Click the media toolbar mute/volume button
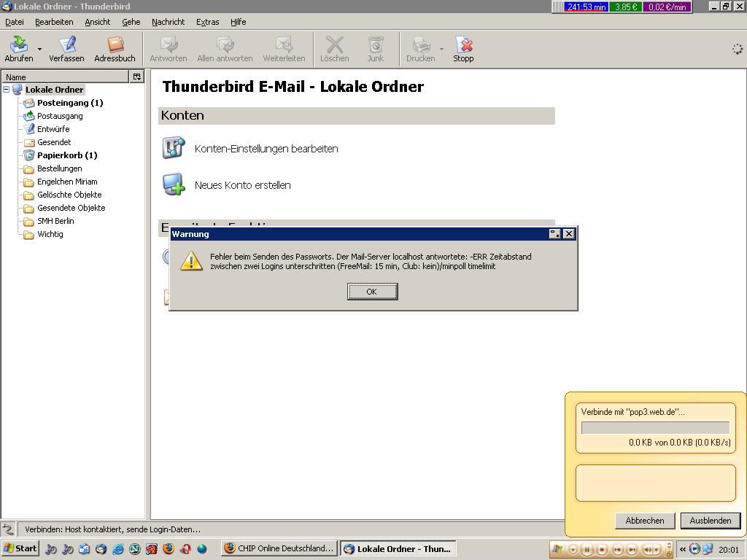 [x=648, y=550]
